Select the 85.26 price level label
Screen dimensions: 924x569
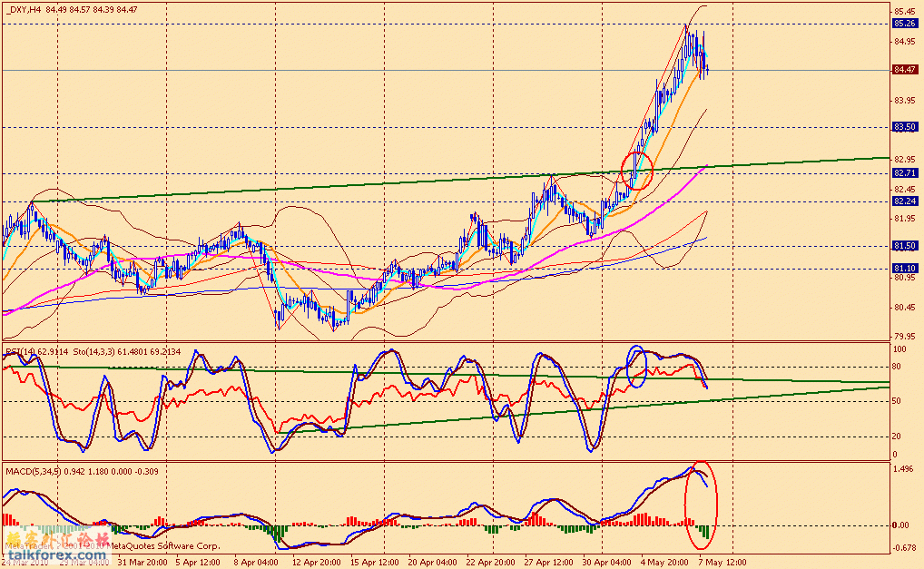pos(903,24)
